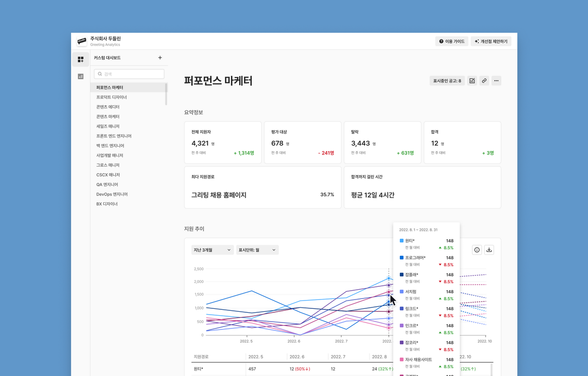This screenshot has height=376, width=588.
Task: Click the 합격까지 걸린 시간 card
Action: [422, 187]
